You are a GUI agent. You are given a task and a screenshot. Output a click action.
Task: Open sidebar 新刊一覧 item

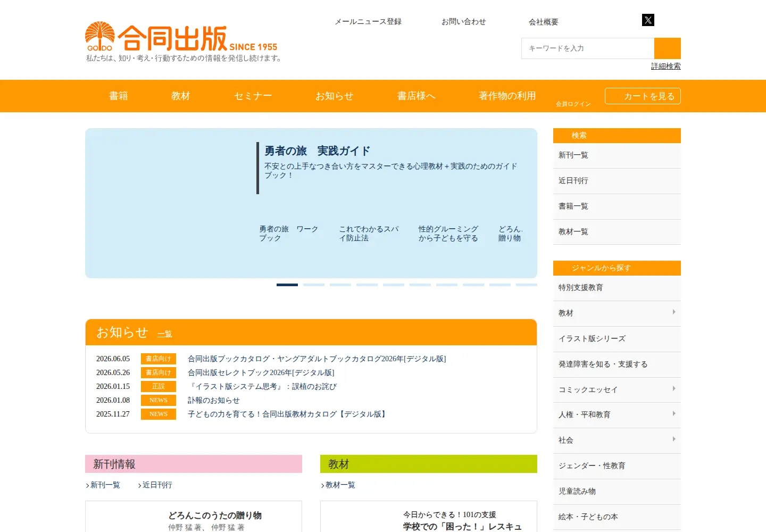[617, 155]
